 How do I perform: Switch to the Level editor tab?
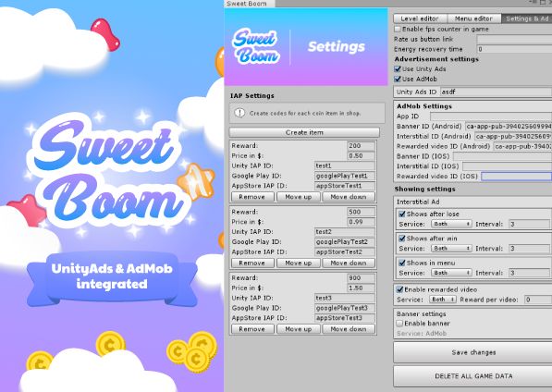pyautogui.click(x=420, y=18)
